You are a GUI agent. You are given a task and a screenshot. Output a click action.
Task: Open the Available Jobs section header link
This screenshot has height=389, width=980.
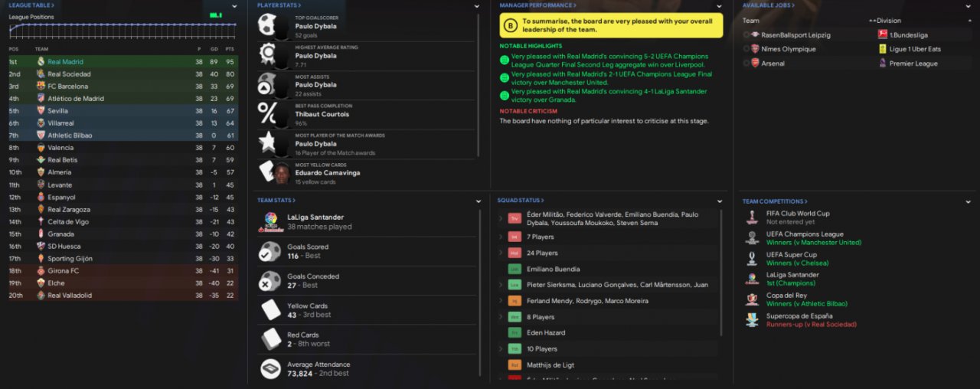769,5
